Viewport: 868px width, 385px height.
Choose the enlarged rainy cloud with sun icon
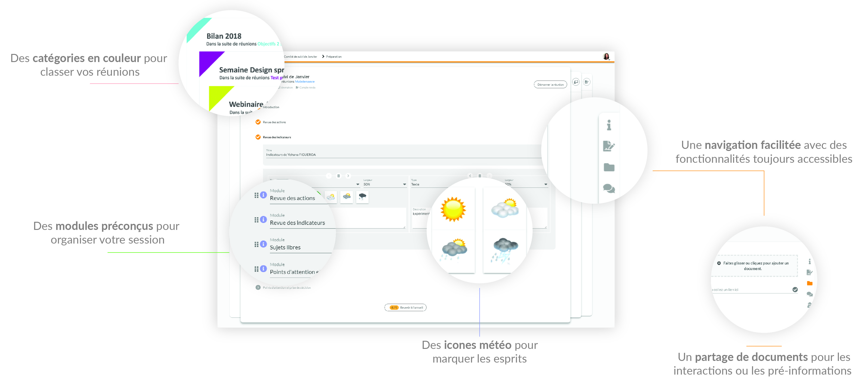(454, 250)
